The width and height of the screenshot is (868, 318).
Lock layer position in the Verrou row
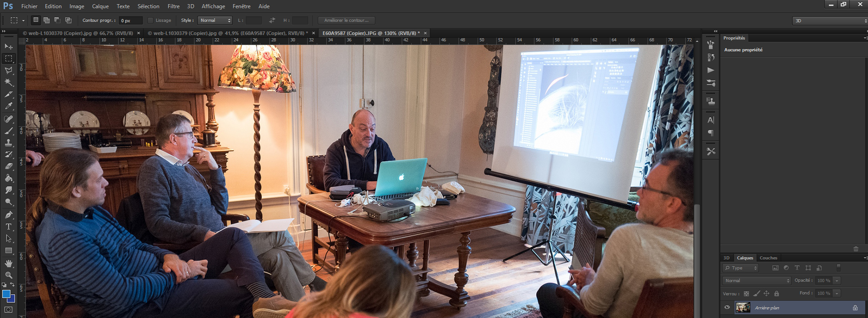pos(766,293)
